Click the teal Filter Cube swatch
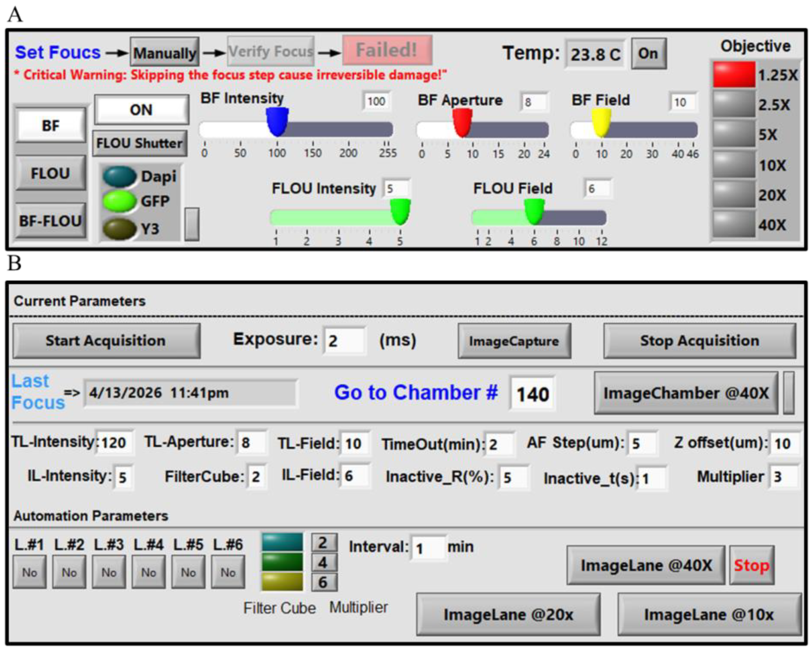This screenshot has width=812, height=651. [x=282, y=543]
